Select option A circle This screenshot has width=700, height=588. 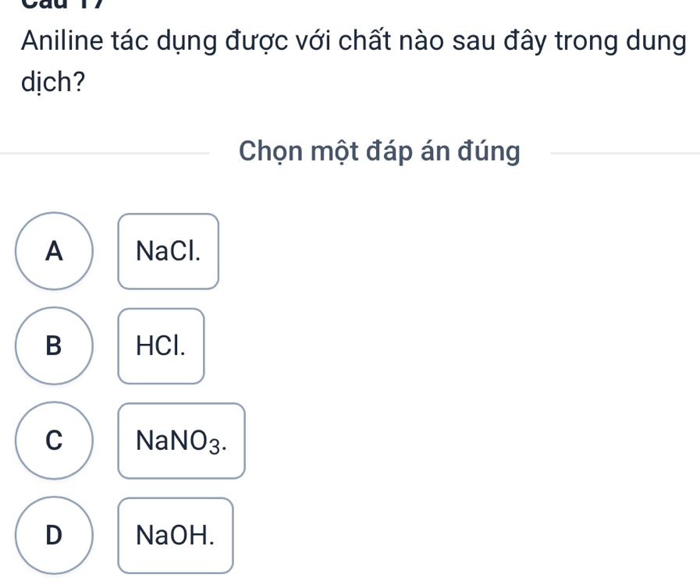[53, 251]
